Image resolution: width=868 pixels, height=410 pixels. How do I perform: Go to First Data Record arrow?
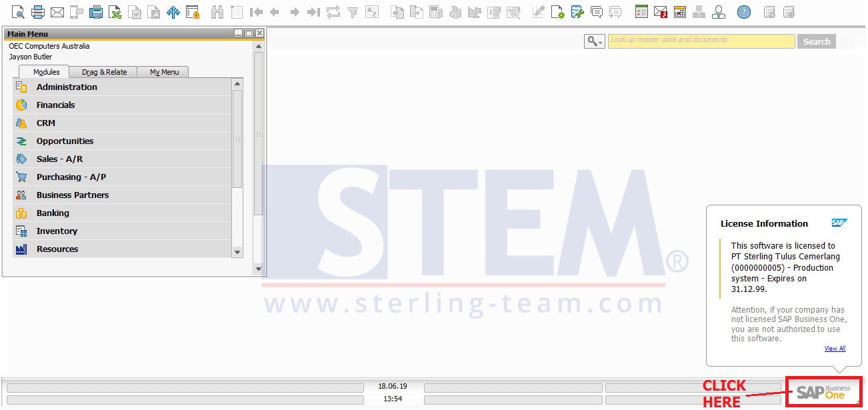256,12
